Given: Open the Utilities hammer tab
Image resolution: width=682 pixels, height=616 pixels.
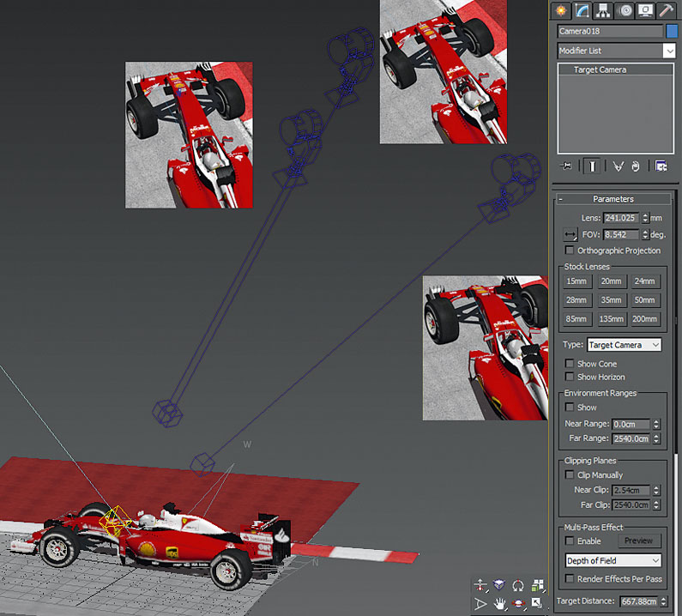Looking at the screenshot, I should tap(667, 10).
